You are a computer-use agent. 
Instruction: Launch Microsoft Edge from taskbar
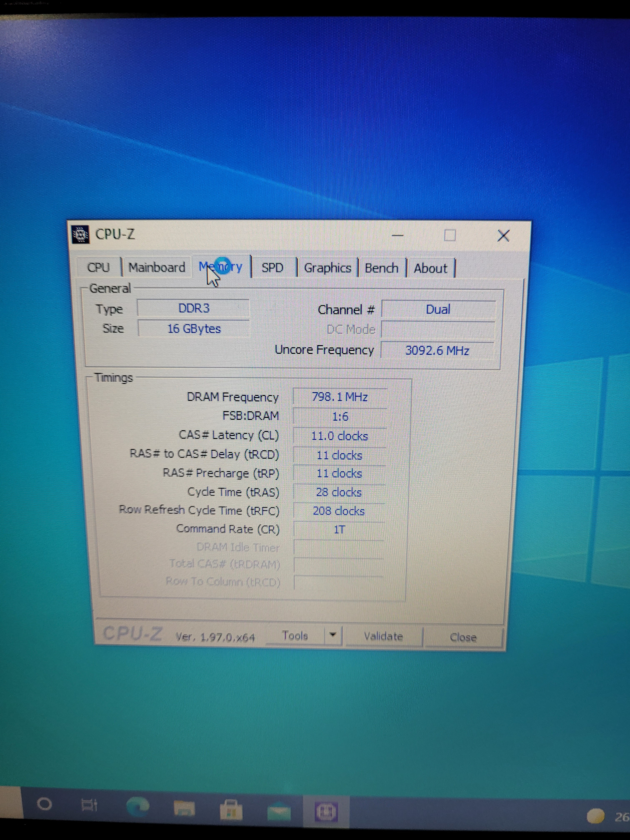(137, 807)
